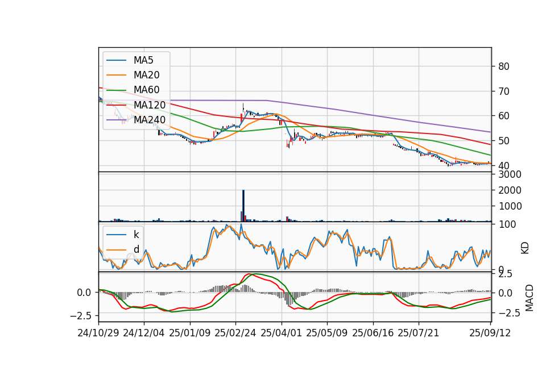Click the MA240 legend label
Viewport: 546px width, 392px height.
point(150,120)
